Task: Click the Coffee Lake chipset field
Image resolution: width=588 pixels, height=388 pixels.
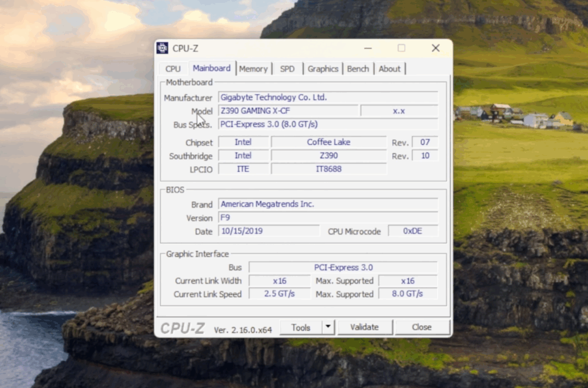Action: coord(328,142)
